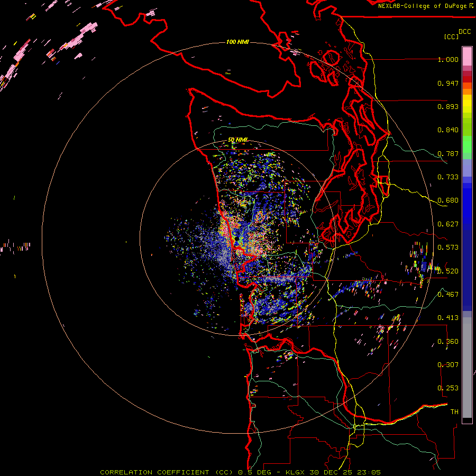This screenshot has height=476, width=476.
Task: Click the 0.413 color scale value
Action: (x=448, y=318)
